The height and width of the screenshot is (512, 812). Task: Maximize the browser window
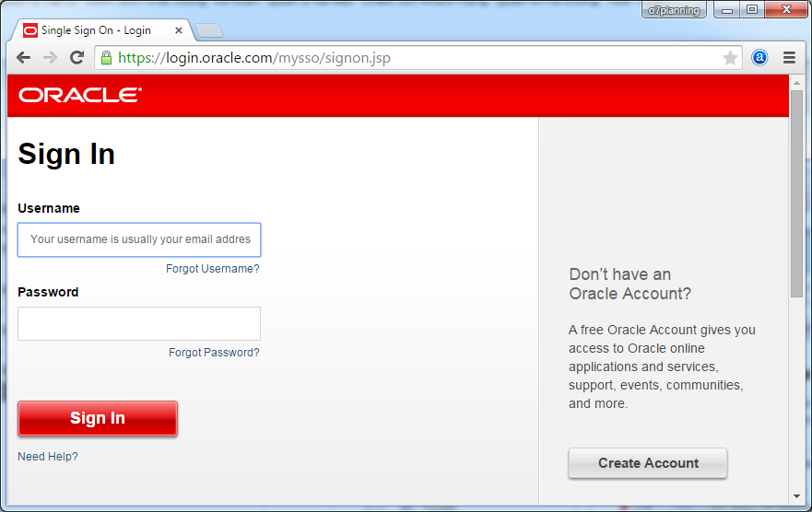752,10
